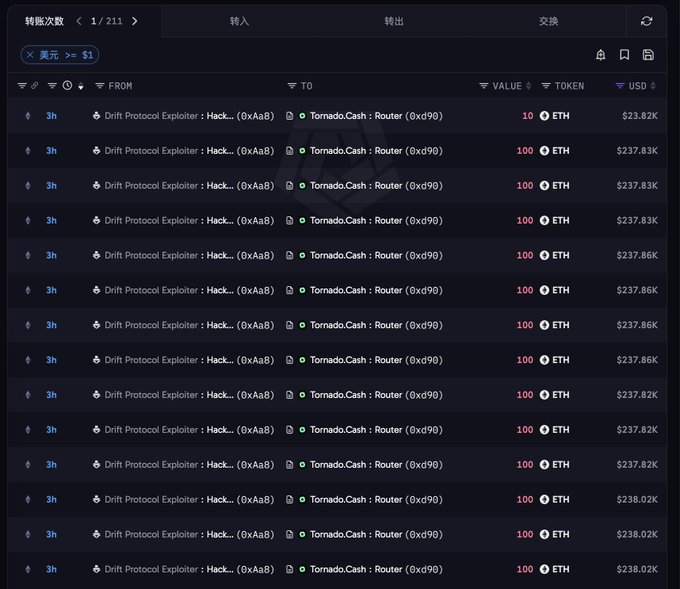Open the TOKEN column filter icon
Viewport: 680px width, 589px height.
(546, 86)
